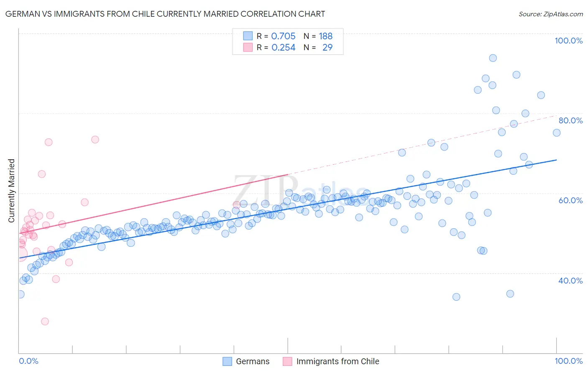This screenshot has width=588, height=373.
Task: Click the 40.0% y-axis tick label
Action: (570, 281)
